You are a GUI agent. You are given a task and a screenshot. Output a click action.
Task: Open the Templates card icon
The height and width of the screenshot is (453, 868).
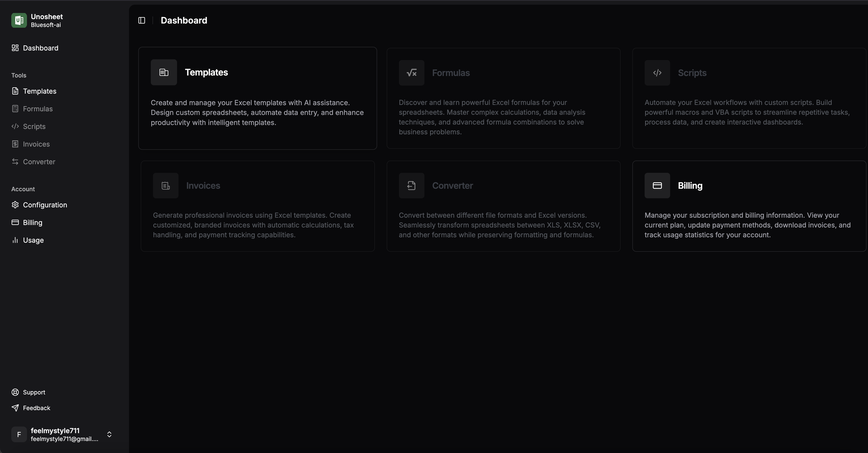pos(164,72)
